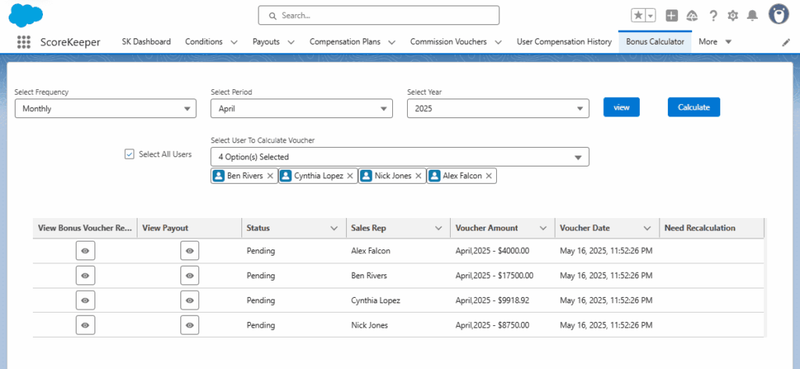The width and height of the screenshot is (800, 369).
Task: Uncheck the Select All Users checkbox
Action: pyautogui.click(x=129, y=154)
